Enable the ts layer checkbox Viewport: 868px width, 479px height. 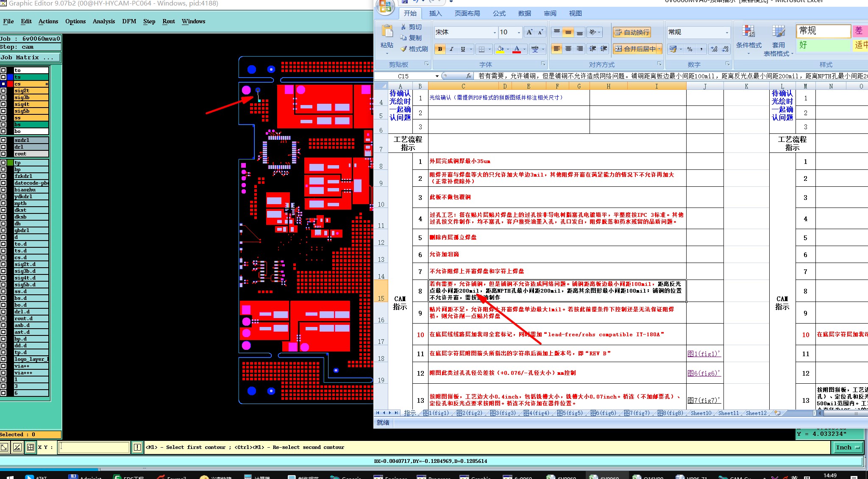coord(3,77)
